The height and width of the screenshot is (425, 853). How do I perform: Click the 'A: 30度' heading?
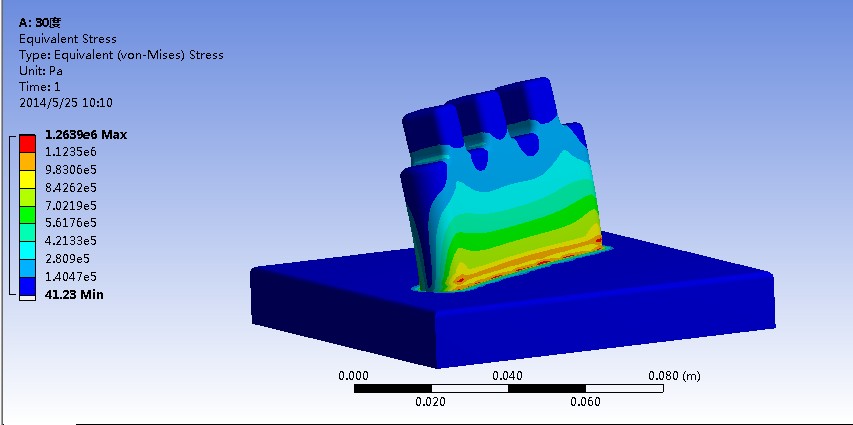point(40,23)
